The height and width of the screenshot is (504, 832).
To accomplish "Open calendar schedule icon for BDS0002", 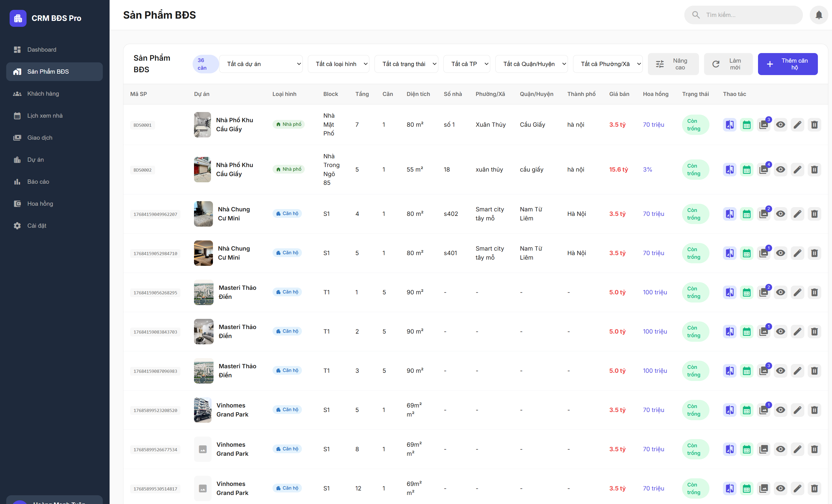I will 746,170.
